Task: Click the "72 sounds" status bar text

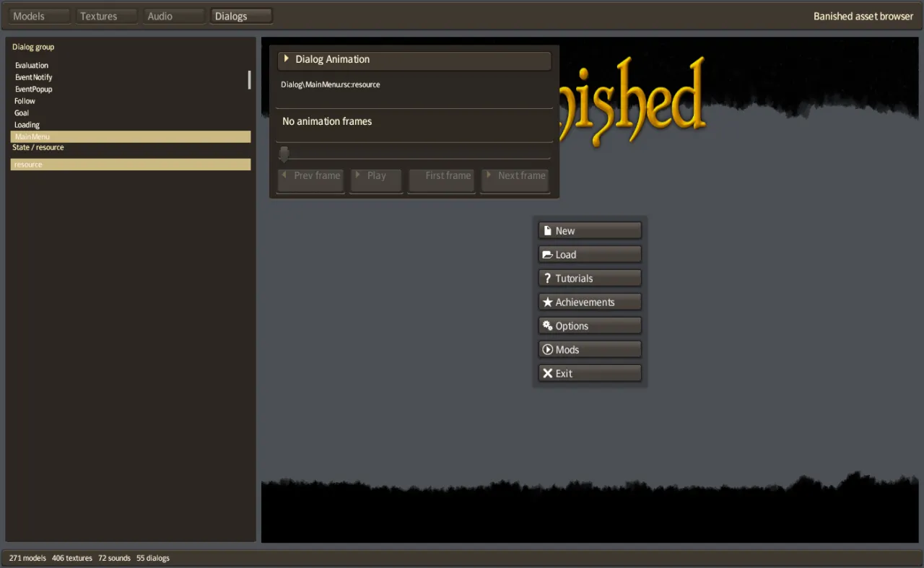Action: coord(115,558)
